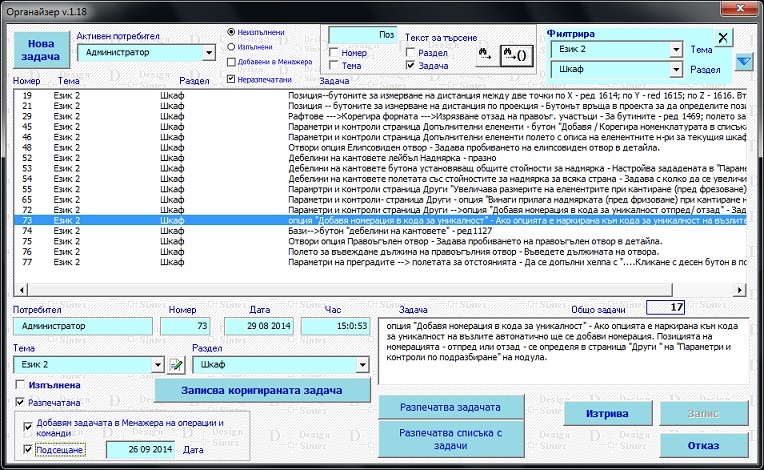Click the Разпечатва задачата button
The width and height of the screenshot is (764, 470).
point(450,407)
